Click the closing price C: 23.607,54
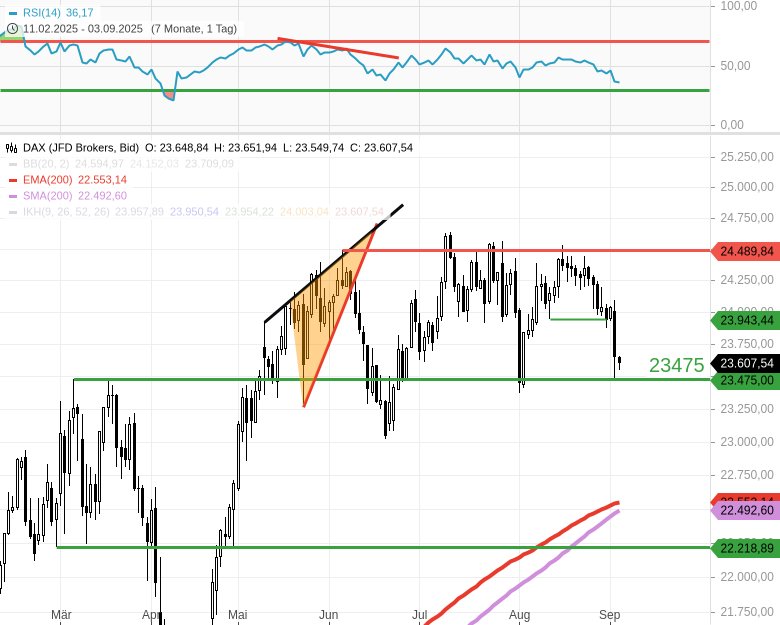 click(382, 148)
